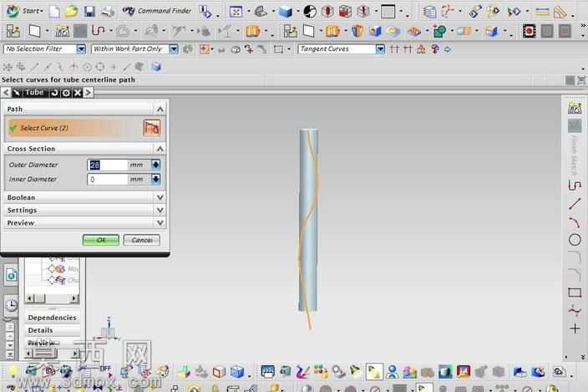This screenshot has width=588, height=392.
Task: Click the Tube dialog reset icon
Action: point(54,93)
